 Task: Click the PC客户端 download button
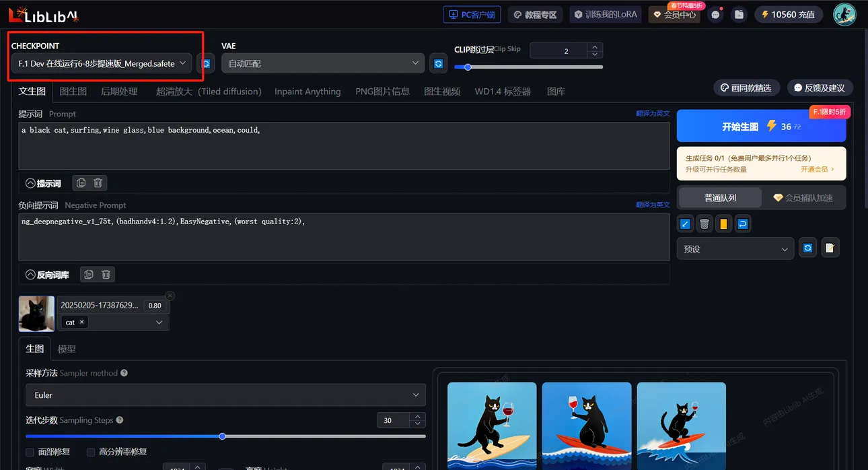(472, 14)
